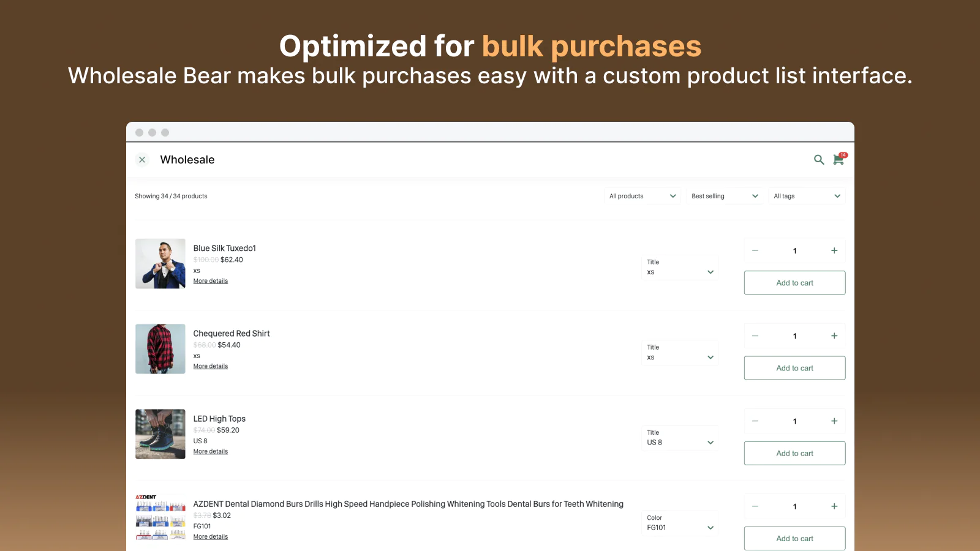The height and width of the screenshot is (551, 980).
Task: Open More details for Chequered Red Shirt
Action: pos(211,366)
